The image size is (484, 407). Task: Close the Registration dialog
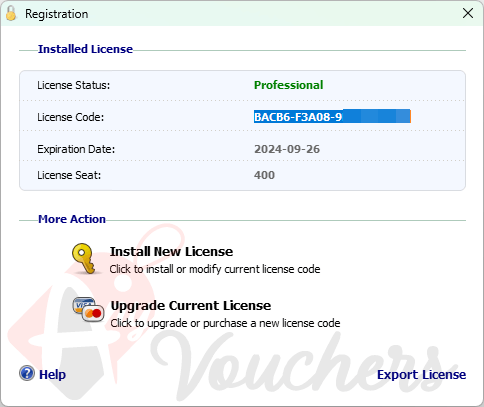[468, 13]
